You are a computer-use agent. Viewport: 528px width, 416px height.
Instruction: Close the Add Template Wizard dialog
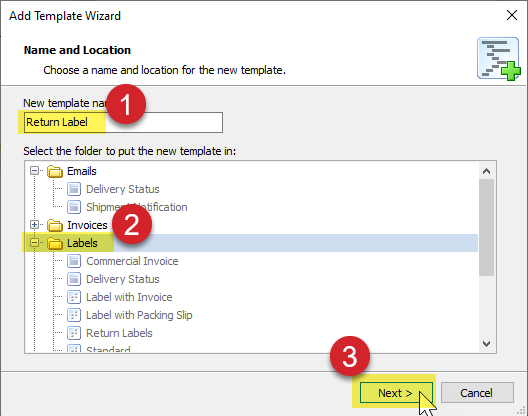click(x=512, y=15)
